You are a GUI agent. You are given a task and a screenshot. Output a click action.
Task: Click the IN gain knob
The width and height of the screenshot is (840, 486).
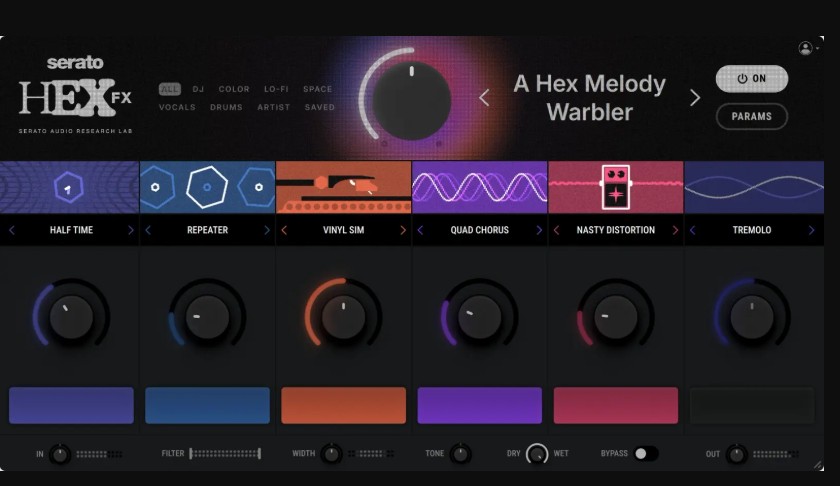coord(59,454)
